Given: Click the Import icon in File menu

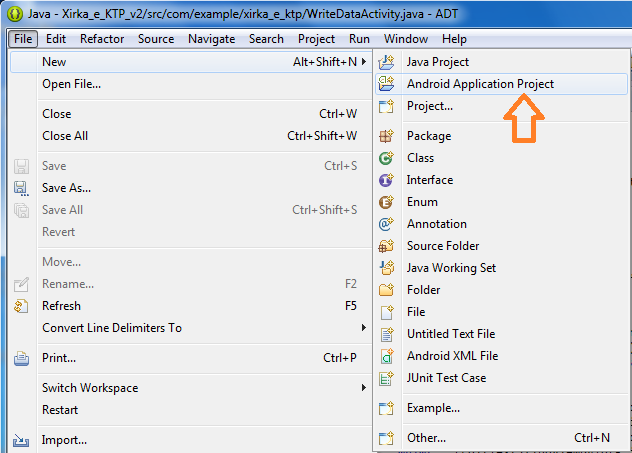Looking at the screenshot, I should point(21,440).
